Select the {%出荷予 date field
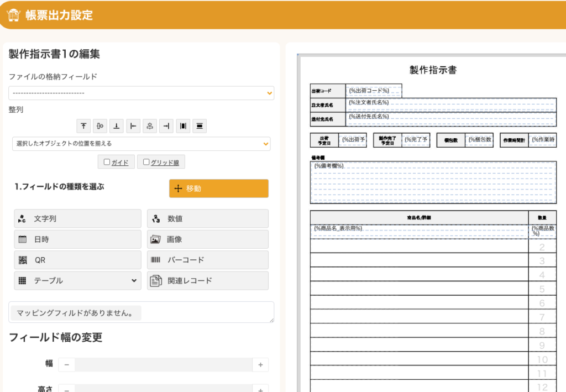 [x=353, y=140]
